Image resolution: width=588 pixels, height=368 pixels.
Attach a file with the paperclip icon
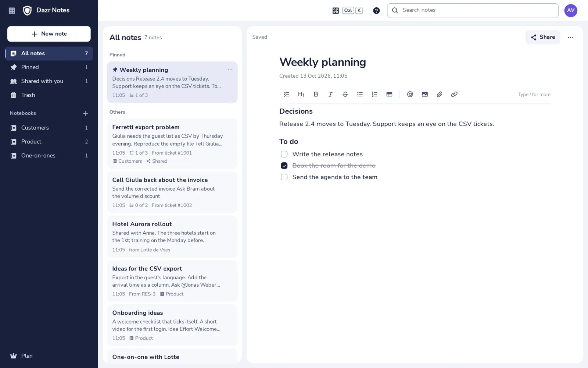tap(440, 94)
